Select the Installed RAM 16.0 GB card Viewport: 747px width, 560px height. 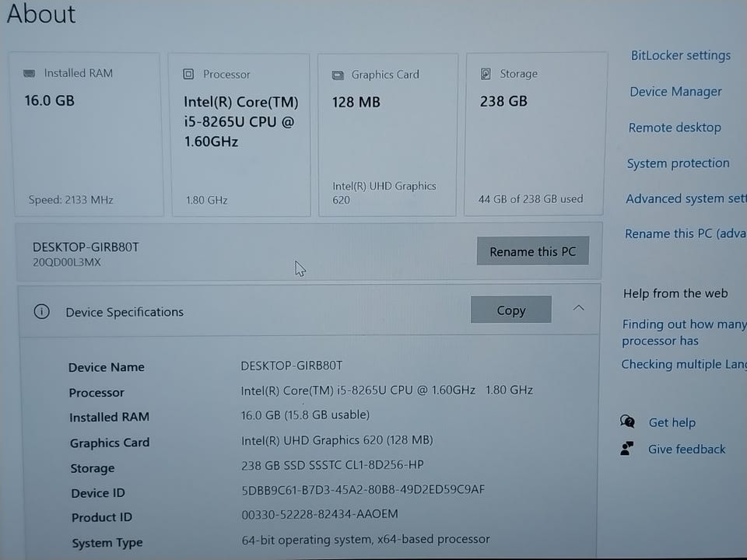coord(88,135)
